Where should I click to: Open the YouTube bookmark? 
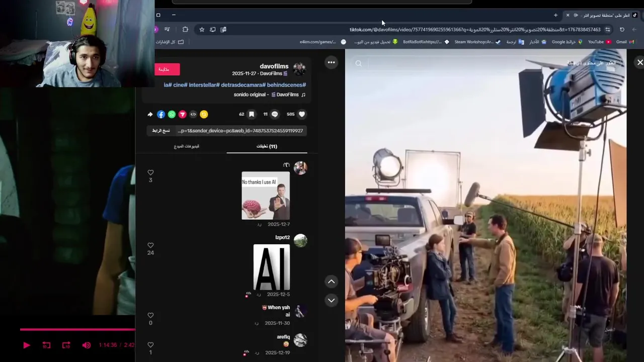point(599,42)
